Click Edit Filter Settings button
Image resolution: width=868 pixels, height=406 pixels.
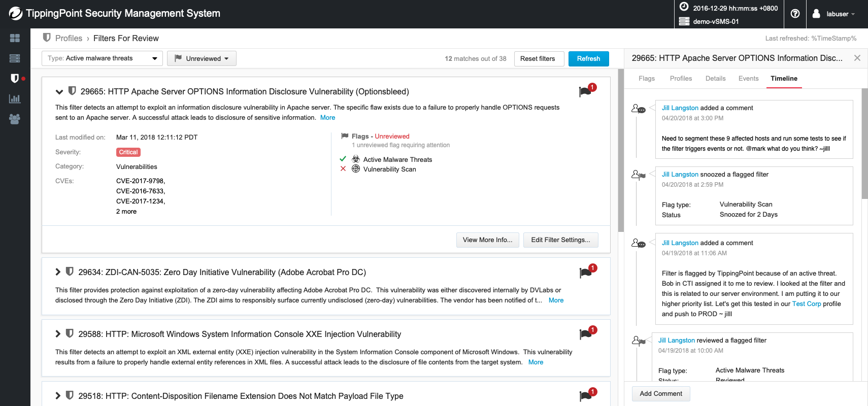tap(560, 240)
